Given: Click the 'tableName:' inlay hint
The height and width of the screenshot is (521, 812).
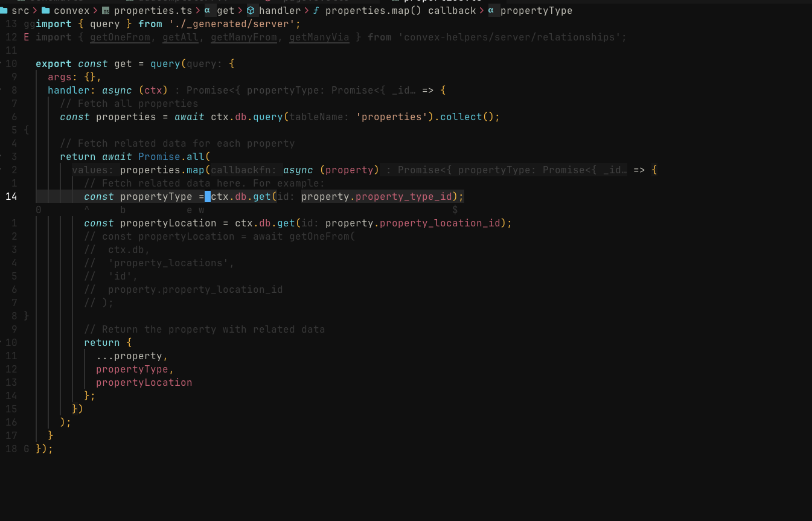Looking at the screenshot, I should (x=319, y=117).
